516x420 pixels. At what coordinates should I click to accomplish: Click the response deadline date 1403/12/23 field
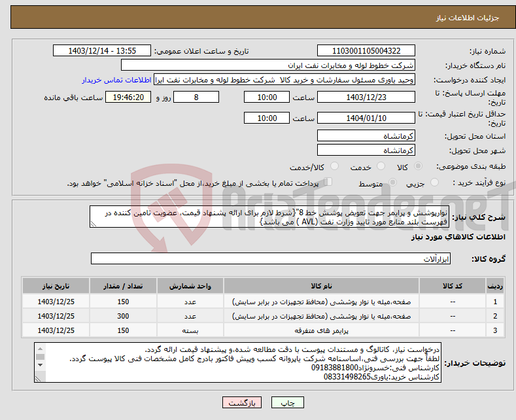point(366,97)
